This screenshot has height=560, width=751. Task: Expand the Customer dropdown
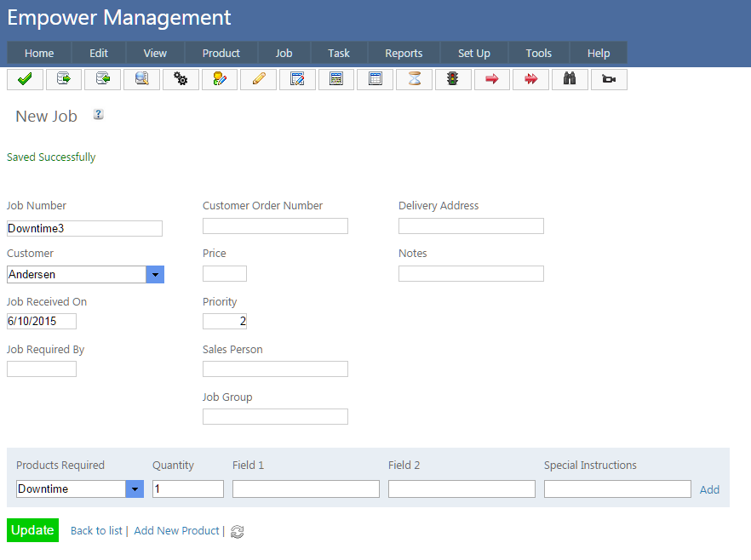[155, 274]
